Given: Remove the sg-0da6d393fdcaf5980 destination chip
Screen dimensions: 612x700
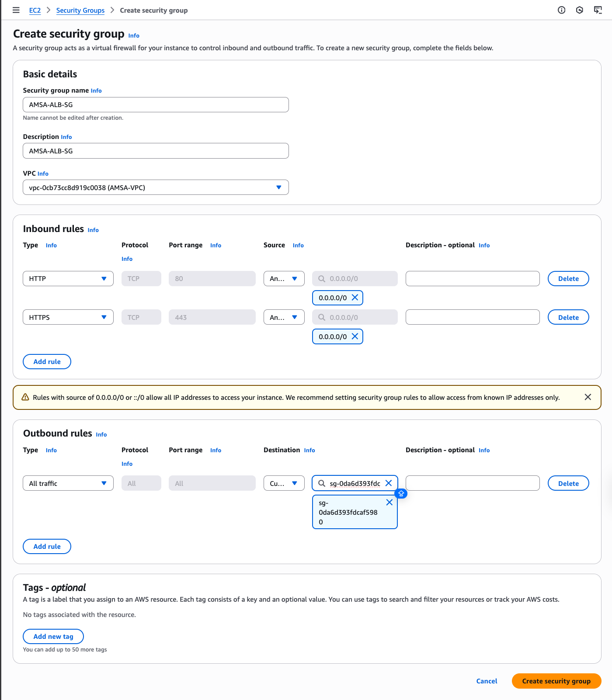Looking at the screenshot, I should coord(389,502).
